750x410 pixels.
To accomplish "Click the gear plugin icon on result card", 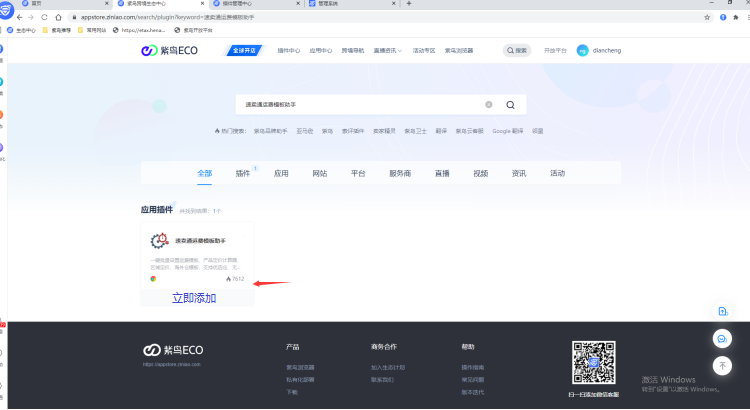I will (x=159, y=240).
